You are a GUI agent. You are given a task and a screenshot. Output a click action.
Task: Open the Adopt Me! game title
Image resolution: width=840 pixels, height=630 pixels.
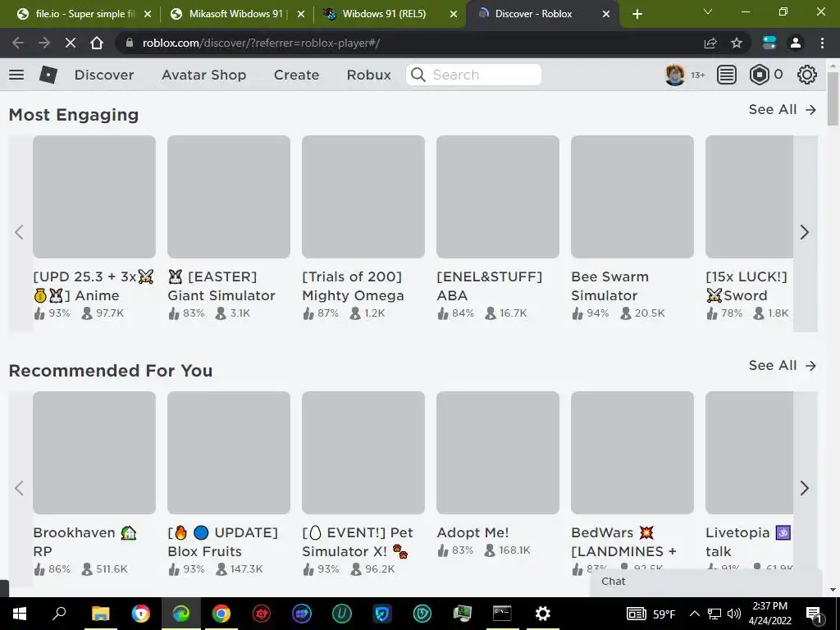tap(472, 532)
